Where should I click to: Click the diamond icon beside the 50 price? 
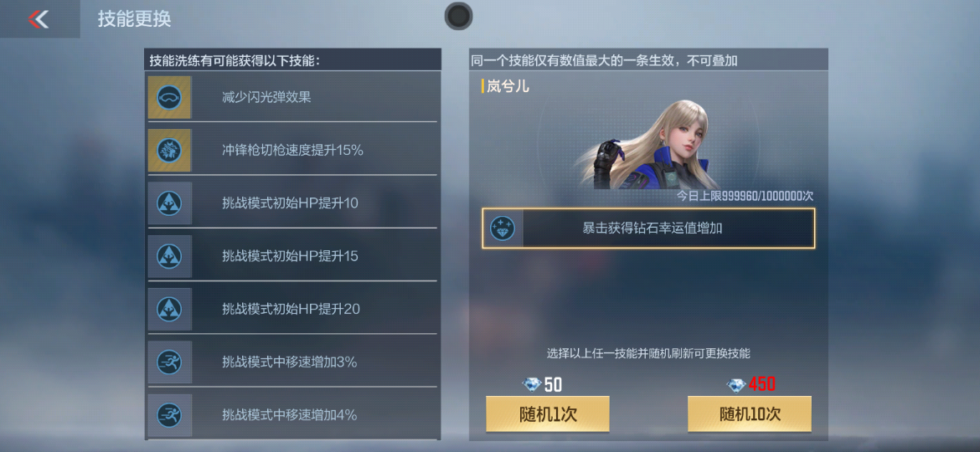532,384
